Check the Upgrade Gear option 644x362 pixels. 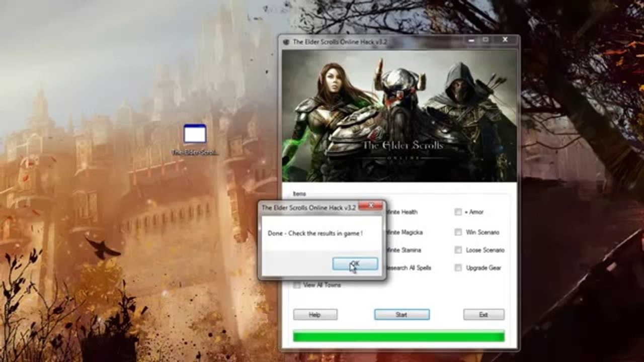click(458, 268)
